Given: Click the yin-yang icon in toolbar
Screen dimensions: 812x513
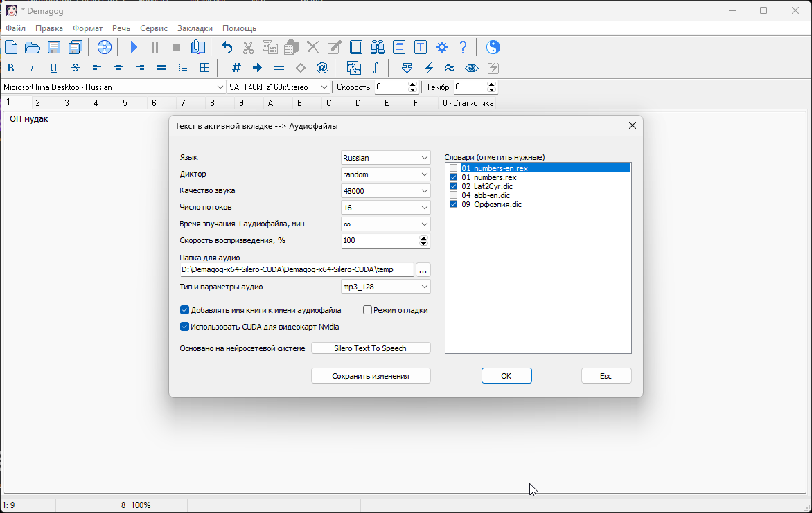Looking at the screenshot, I should click(x=493, y=47).
